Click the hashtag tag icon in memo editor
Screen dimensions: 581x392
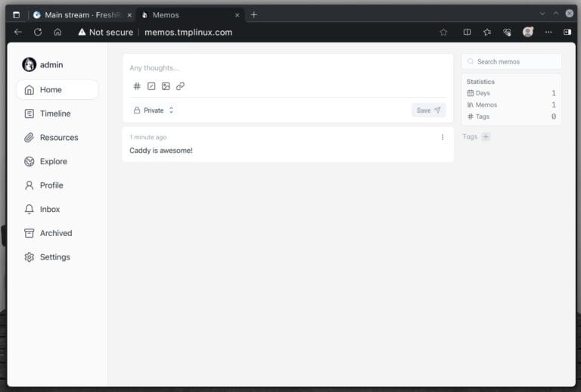click(137, 86)
